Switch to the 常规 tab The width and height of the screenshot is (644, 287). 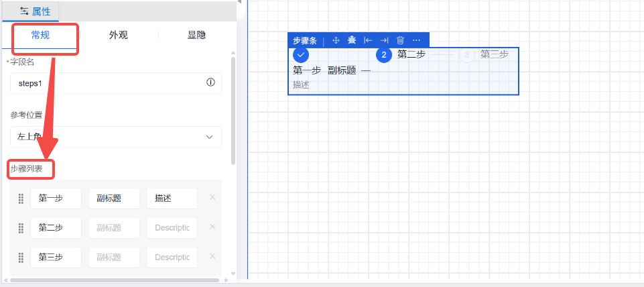coord(40,36)
